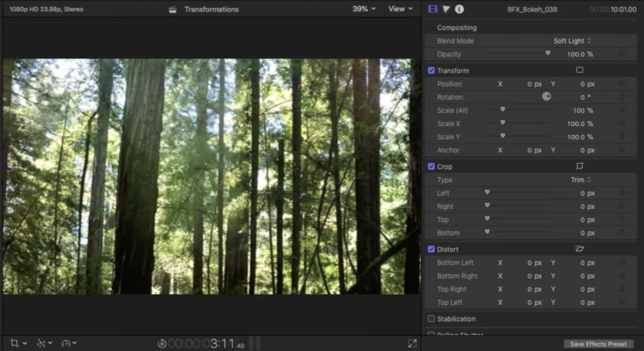Screen dimensions: 644x351
Task: Add keyframe for Distort Top Right
Action: tap(622, 289)
